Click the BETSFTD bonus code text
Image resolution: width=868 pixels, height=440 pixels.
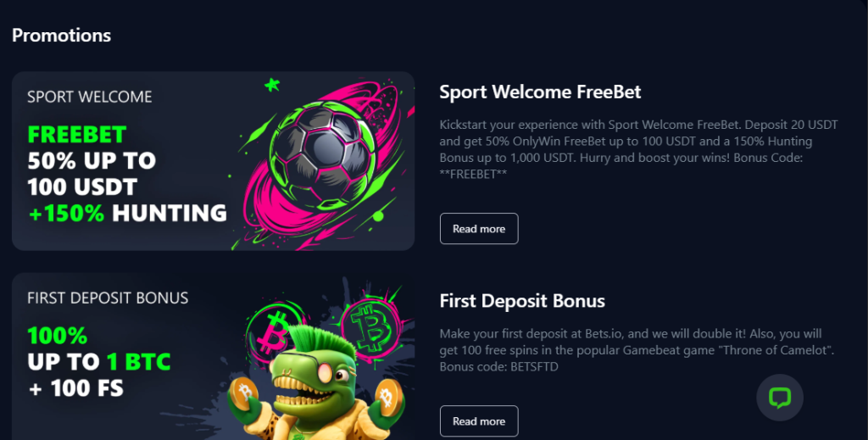(x=534, y=367)
